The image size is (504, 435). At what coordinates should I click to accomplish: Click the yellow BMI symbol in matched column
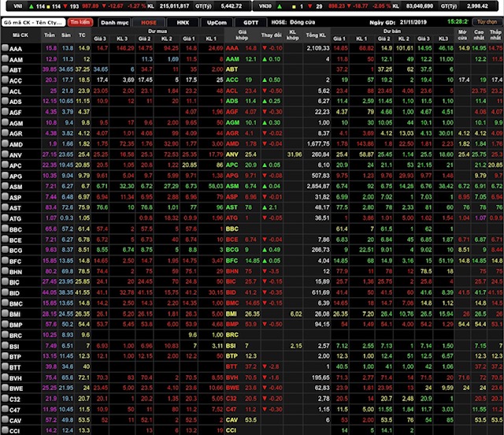[x=231, y=314]
